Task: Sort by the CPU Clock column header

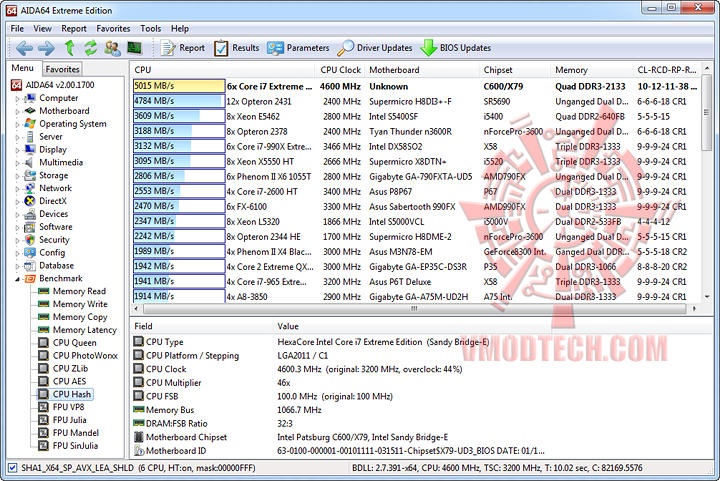Action: pos(340,70)
